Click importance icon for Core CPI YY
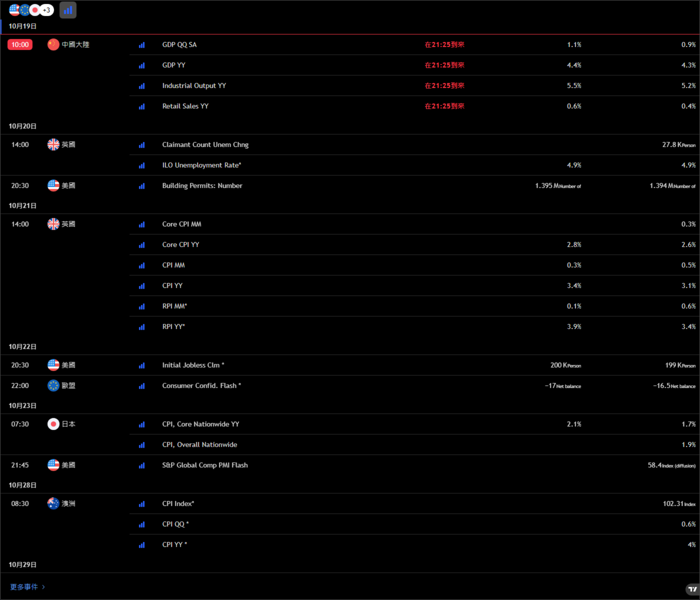The width and height of the screenshot is (700, 600). (142, 245)
